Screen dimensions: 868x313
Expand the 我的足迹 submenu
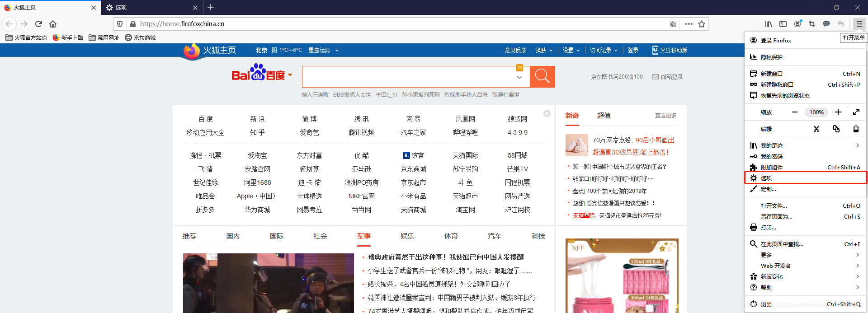(x=806, y=145)
